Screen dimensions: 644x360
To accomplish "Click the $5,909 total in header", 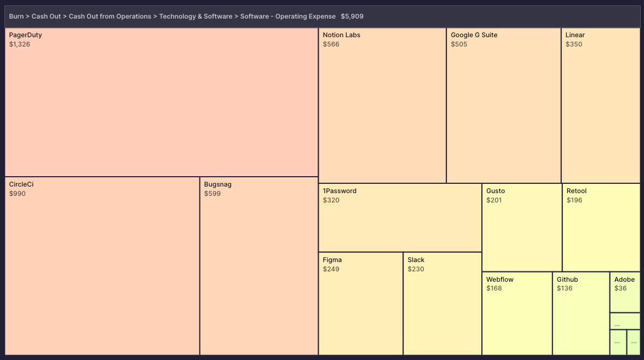I will click(352, 16).
